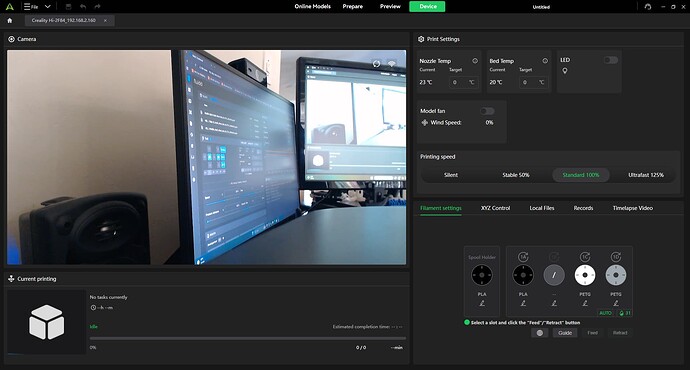This screenshot has width=690, height=370.
Task: Click the Nozzle Temp target input field
Action: (463, 82)
